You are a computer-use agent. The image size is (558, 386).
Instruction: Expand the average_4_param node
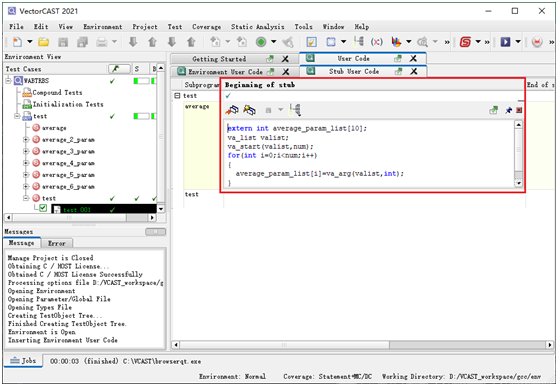pyautogui.click(x=26, y=163)
